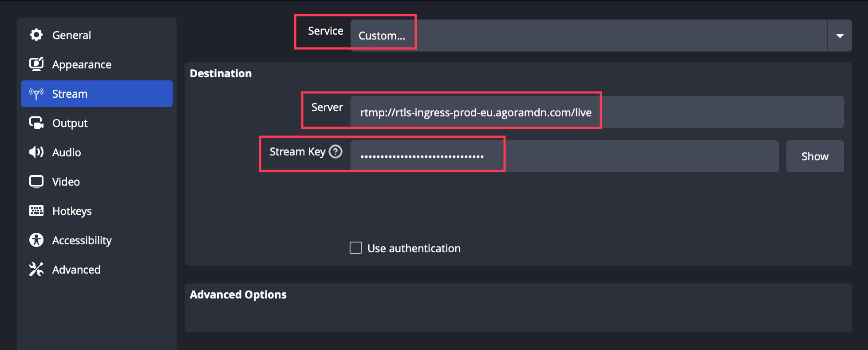Select the Advanced settings tab
The width and height of the screenshot is (868, 350).
(76, 270)
